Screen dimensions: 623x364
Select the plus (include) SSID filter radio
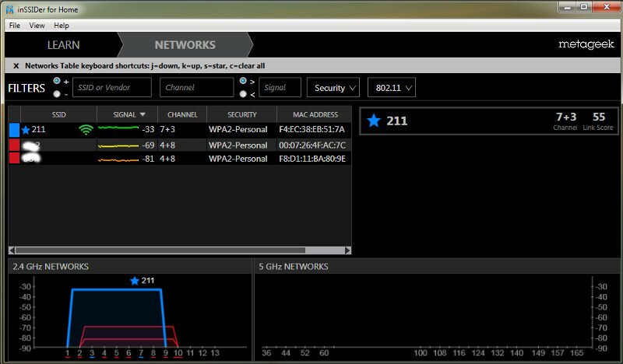point(57,81)
